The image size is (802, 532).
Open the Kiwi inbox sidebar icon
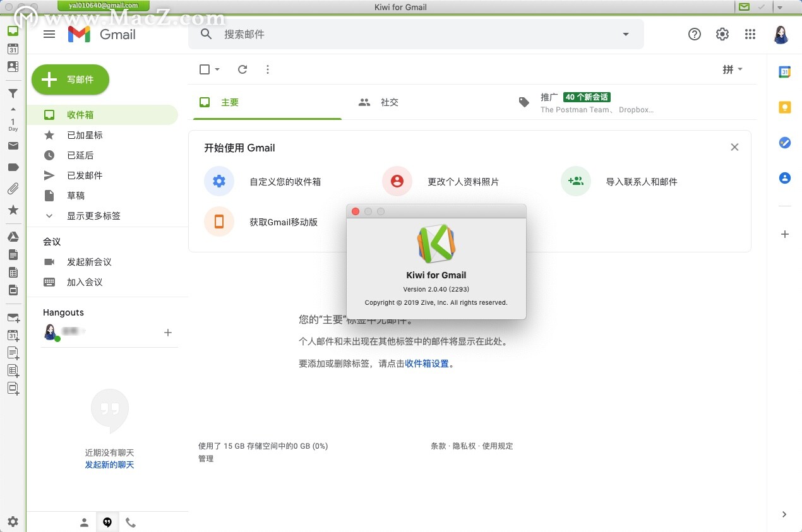pos(13,30)
